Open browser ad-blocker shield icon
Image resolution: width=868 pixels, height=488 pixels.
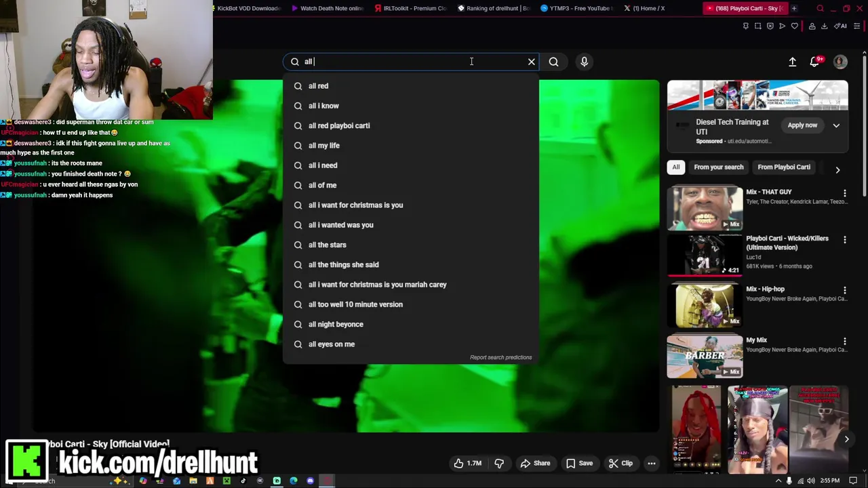coord(770,26)
